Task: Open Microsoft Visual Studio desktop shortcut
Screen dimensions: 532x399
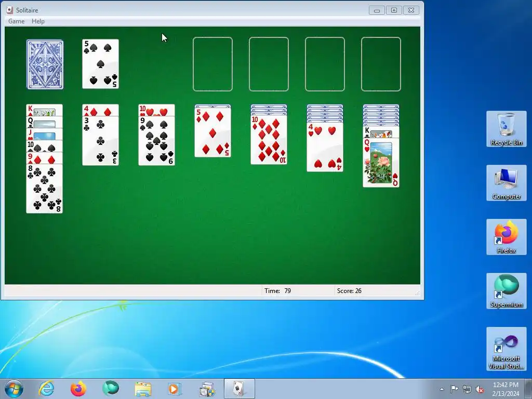Action: (x=506, y=349)
